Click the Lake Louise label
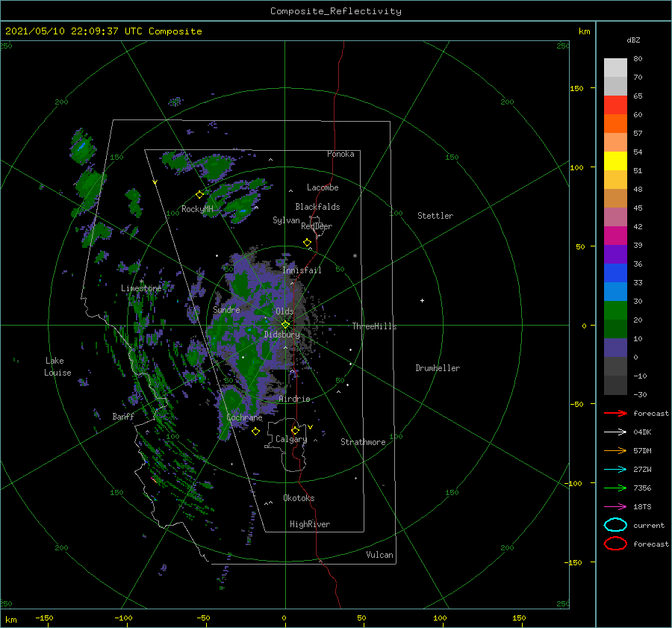Viewport: 672px width, 628px height. pos(57,367)
